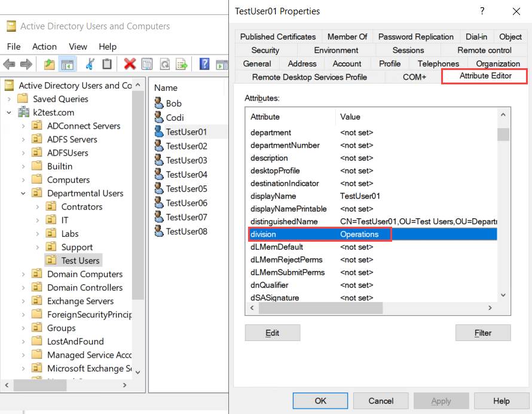Viewport: 532px width, 414px height.
Task: Click the tree pane down scroll arrow
Action: tap(137, 372)
